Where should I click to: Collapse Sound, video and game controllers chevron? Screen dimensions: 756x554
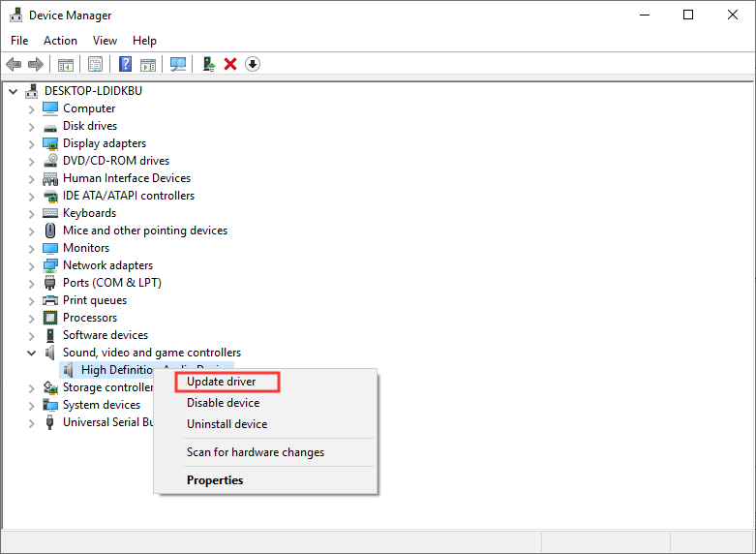[x=31, y=353]
